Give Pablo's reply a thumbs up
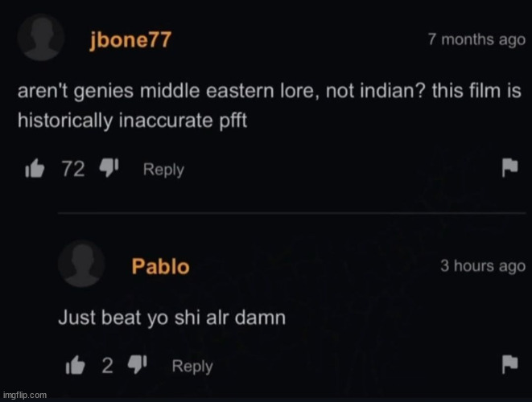This screenshot has width=532, height=402. click(75, 365)
